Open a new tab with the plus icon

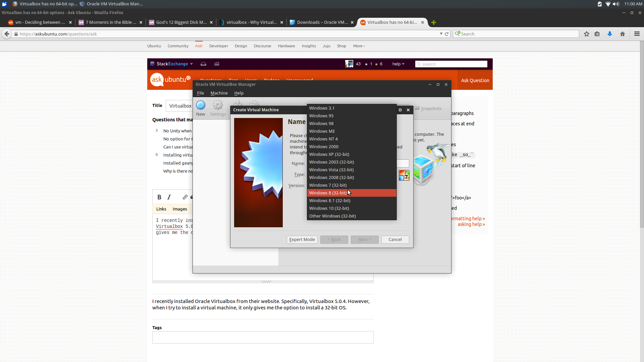(x=434, y=22)
